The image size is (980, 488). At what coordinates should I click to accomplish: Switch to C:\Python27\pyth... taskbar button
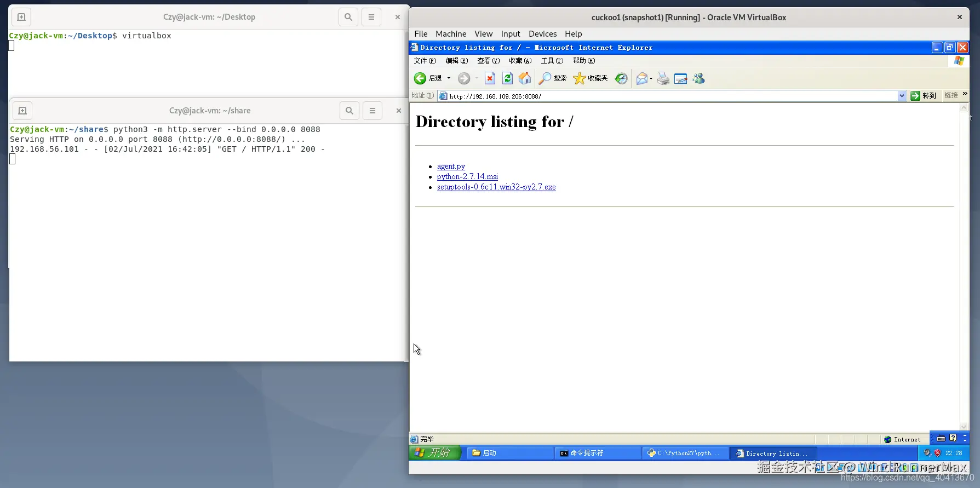[x=685, y=453]
